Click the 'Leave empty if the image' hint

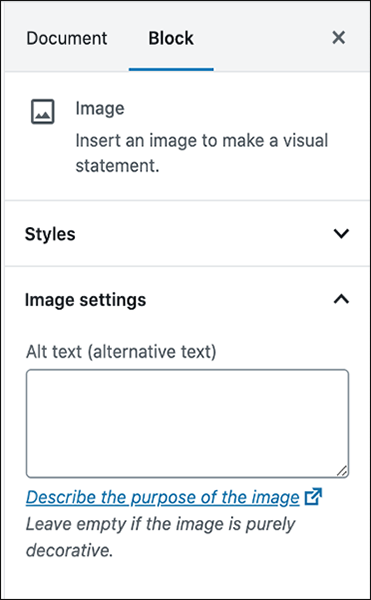(161, 537)
